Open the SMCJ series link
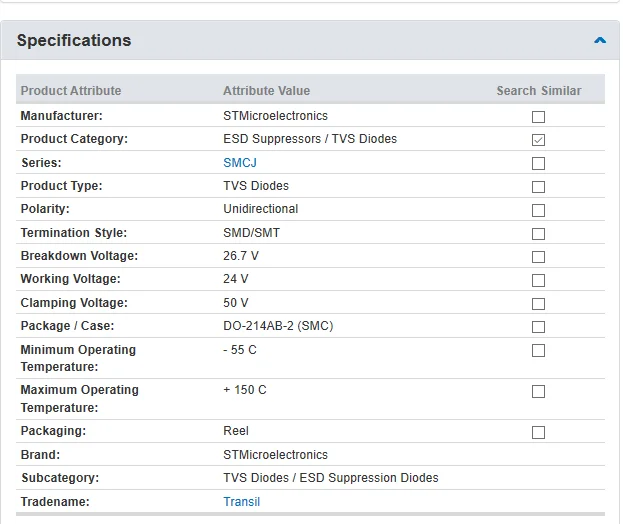The height and width of the screenshot is (524, 623). (x=240, y=162)
